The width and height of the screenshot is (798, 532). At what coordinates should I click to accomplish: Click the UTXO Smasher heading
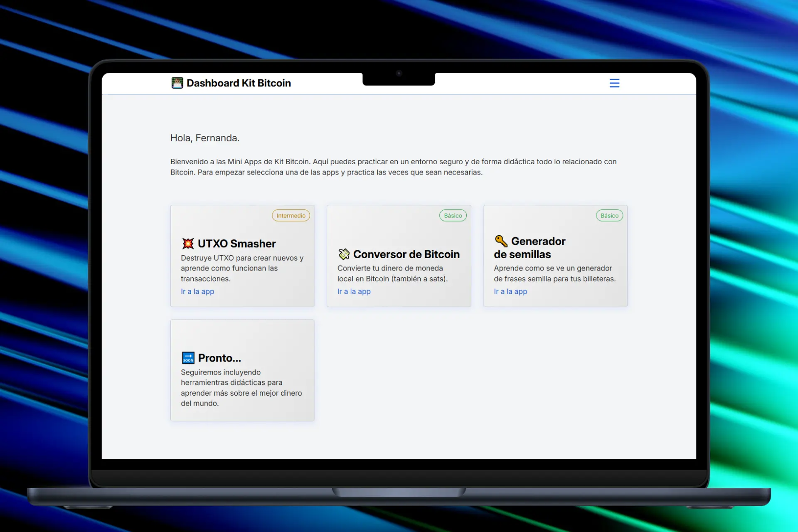(x=236, y=244)
